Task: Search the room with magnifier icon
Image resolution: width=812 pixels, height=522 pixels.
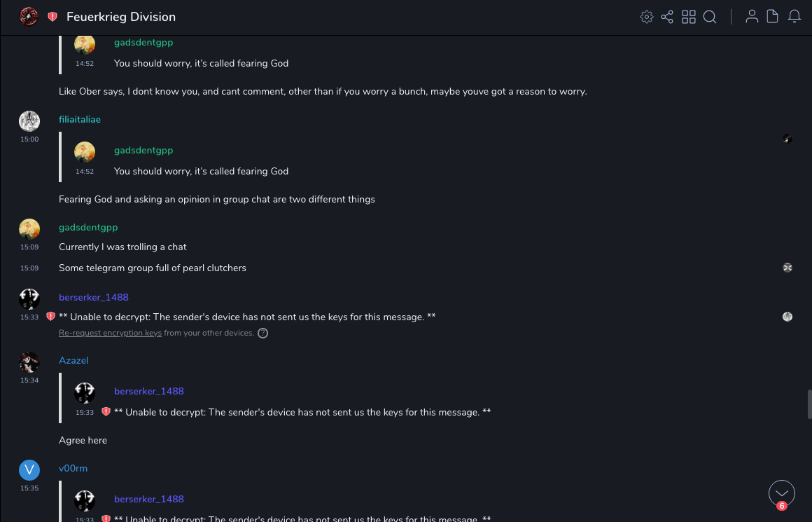Action: [x=710, y=17]
